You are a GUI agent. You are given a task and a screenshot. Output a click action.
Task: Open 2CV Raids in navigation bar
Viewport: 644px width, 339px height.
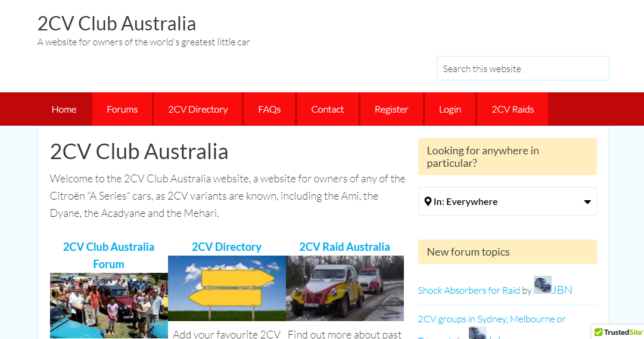click(512, 109)
